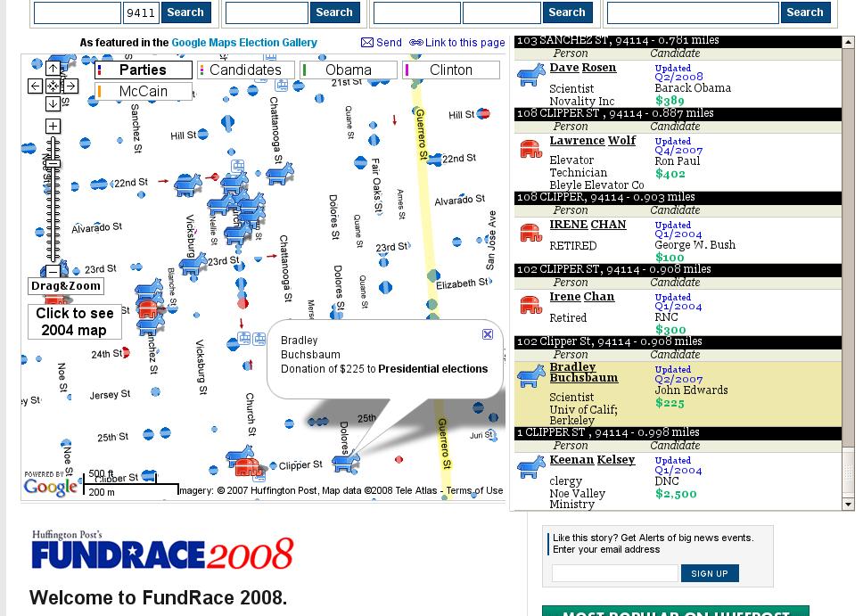Pan the map down with the arrow
Viewport: 863px width, 616px height.
click(x=53, y=104)
